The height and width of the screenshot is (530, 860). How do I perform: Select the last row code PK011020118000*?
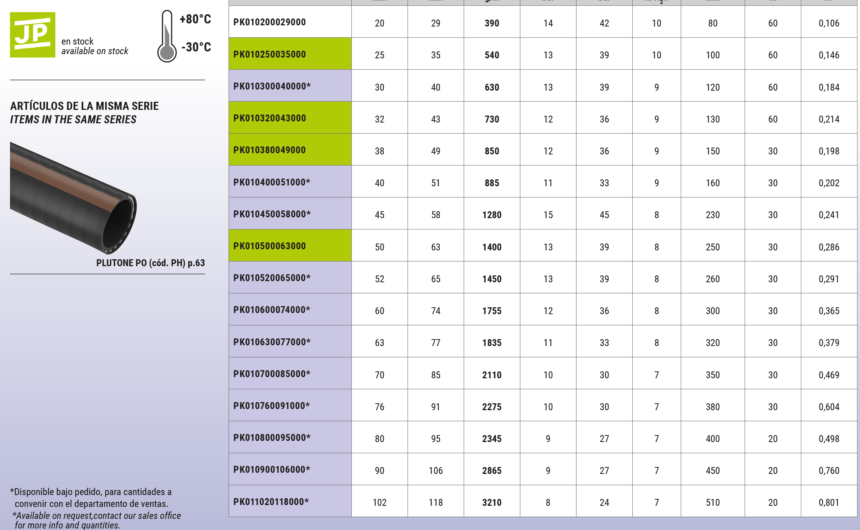point(271,502)
